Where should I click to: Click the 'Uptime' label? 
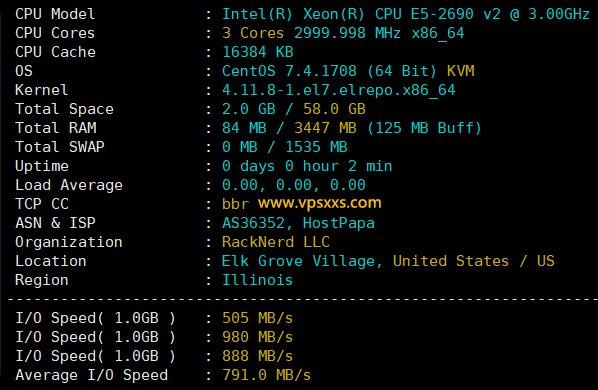point(42,167)
